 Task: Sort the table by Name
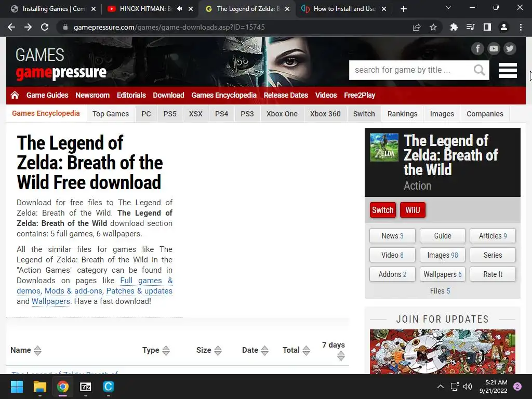pos(26,350)
